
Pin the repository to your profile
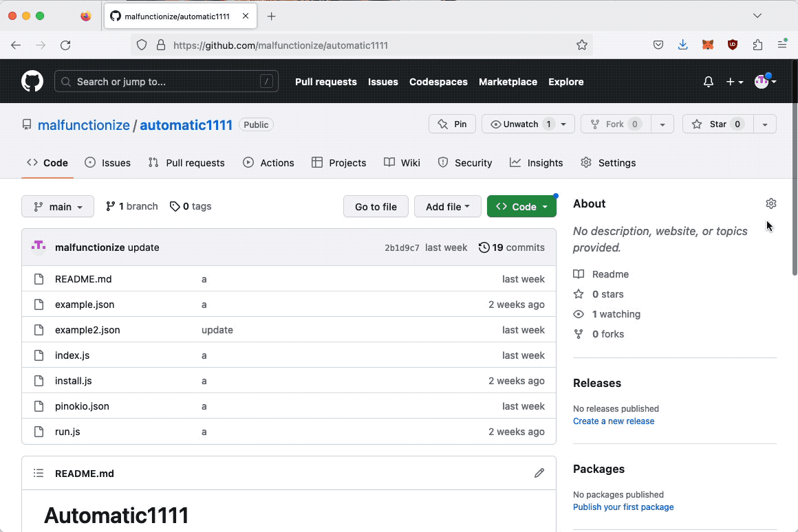click(x=453, y=124)
